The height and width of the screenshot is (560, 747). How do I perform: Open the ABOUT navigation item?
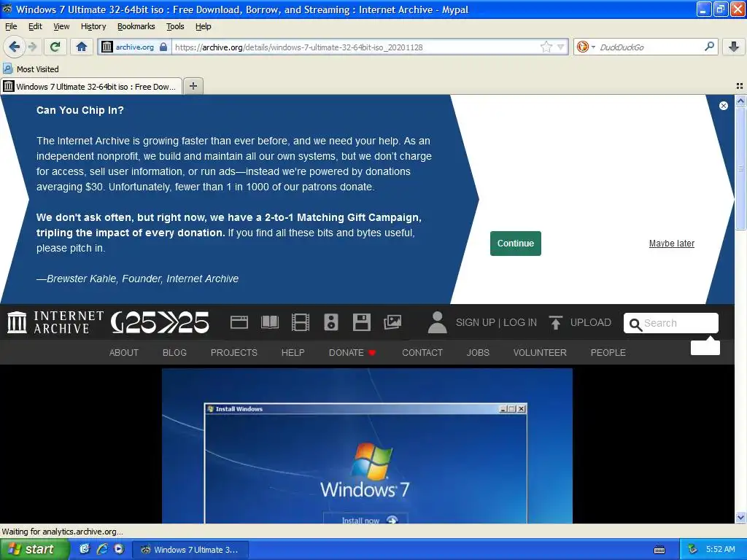(124, 352)
